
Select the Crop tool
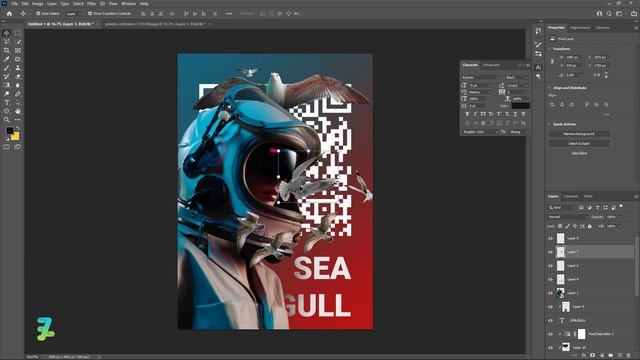click(7, 50)
